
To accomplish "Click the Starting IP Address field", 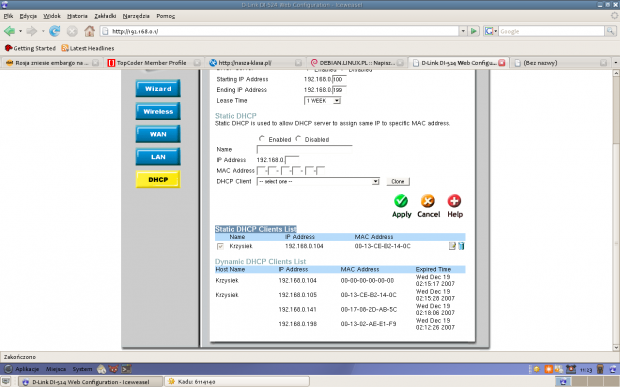I will 339,79.
